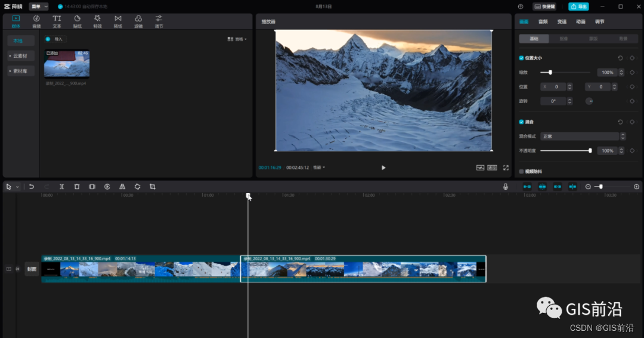
Task: Switch to the 动画 tab in properties
Action: (x=580, y=21)
